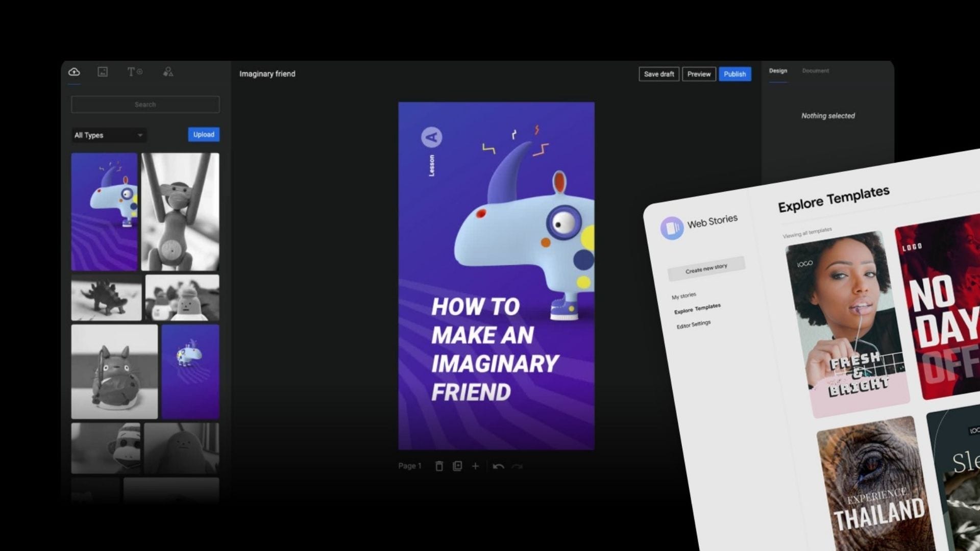Select the Totoro figure photo thumbnail
Screen dimensions: 980x551
tap(115, 372)
